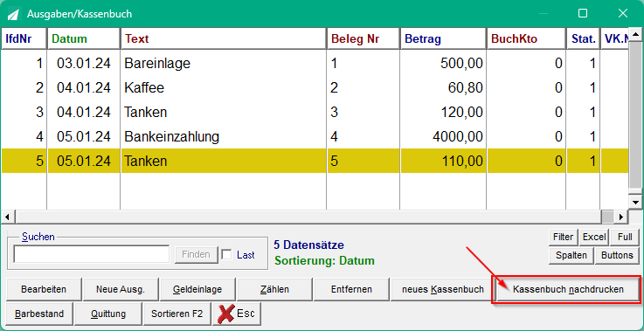This screenshot has height=331, width=644.
Task: Click the Beleg Nr column header
Action: tap(364, 39)
